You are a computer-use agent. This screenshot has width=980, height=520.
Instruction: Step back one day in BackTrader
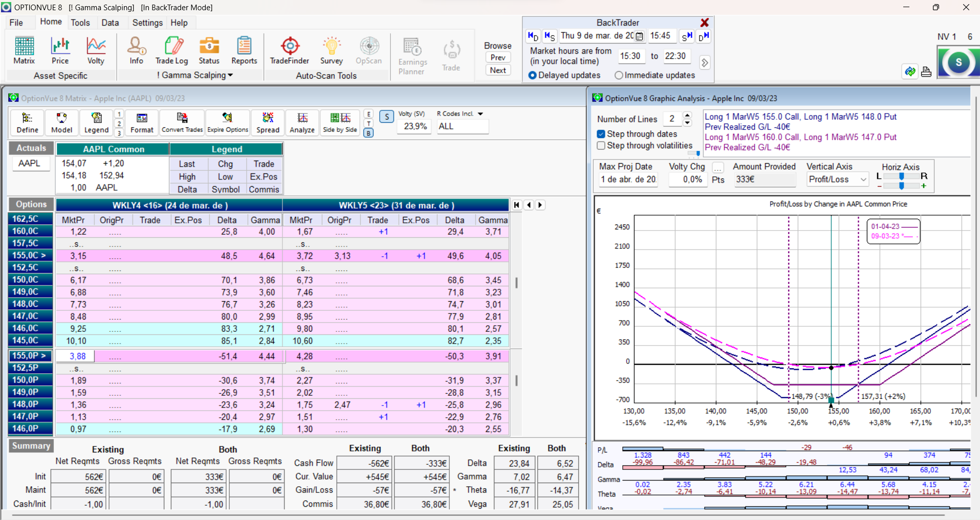pos(533,36)
